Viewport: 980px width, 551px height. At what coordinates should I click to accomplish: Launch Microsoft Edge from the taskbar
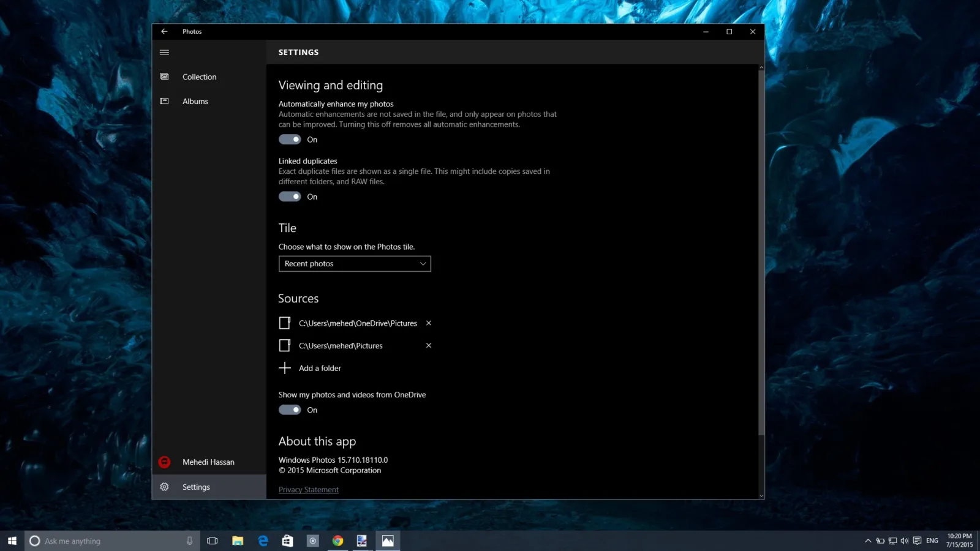coord(263,541)
